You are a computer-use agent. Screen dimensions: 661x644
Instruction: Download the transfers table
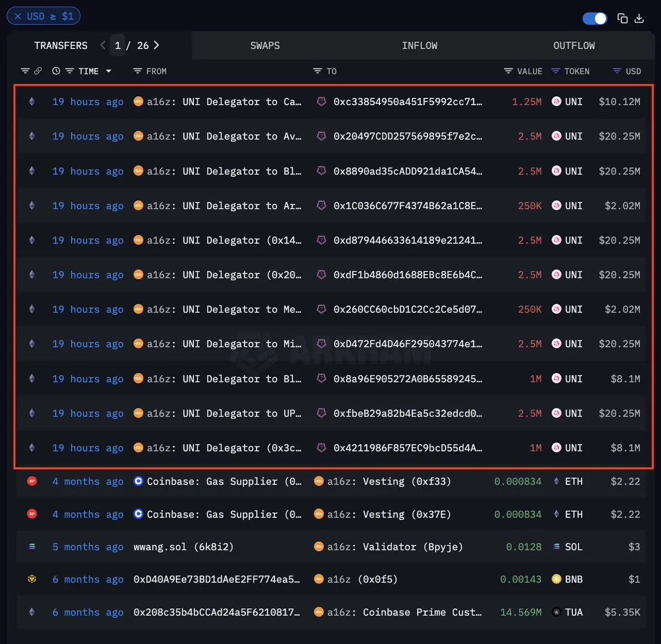(639, 19)
